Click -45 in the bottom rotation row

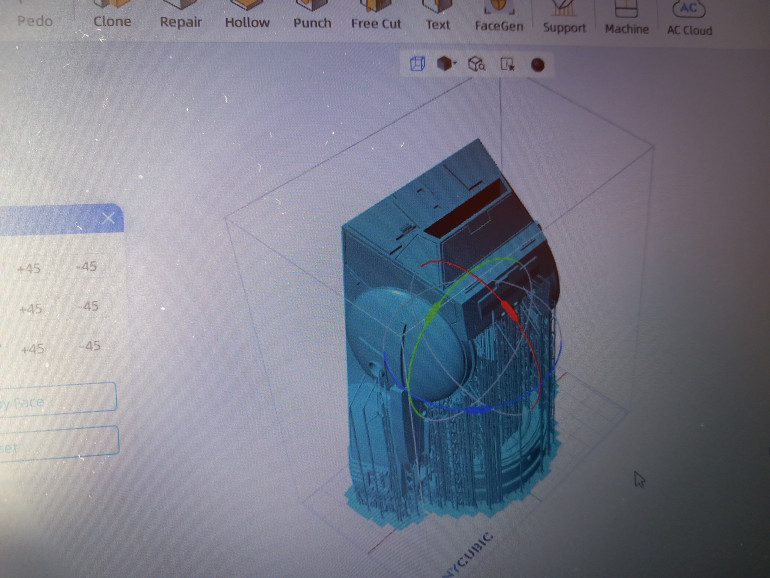(x=90, y=346)
